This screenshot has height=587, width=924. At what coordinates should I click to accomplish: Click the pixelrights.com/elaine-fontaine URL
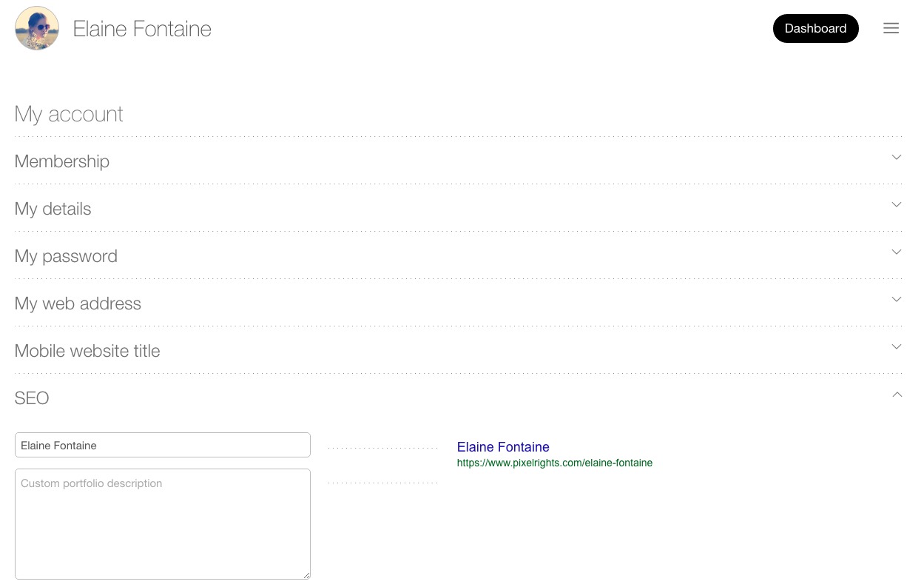(x=555, y=463)
